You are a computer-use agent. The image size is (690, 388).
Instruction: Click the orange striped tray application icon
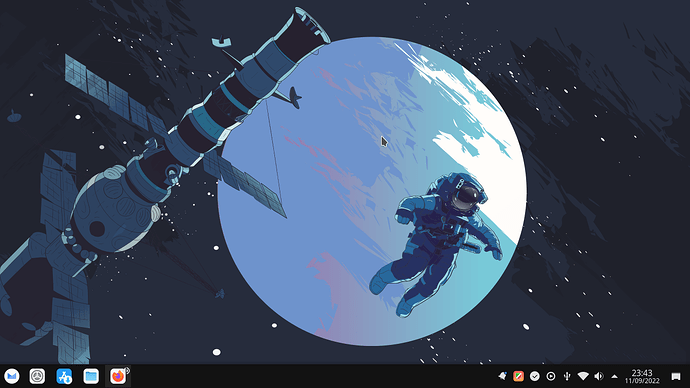[x=518, y=376]
